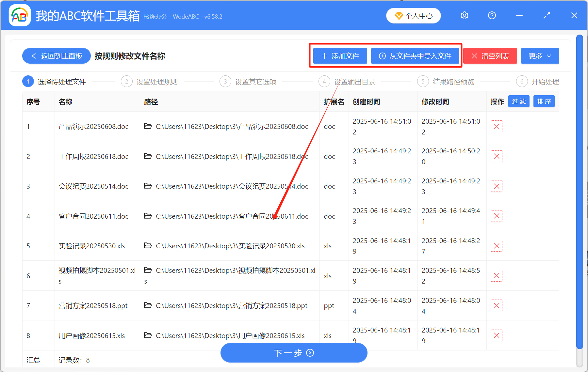The width and height of the screenshot is (588, 372).
Task: Click the folder icon next to 会议纪要20250514.doc
Action: pyautogui.click(x=148, y=186)
